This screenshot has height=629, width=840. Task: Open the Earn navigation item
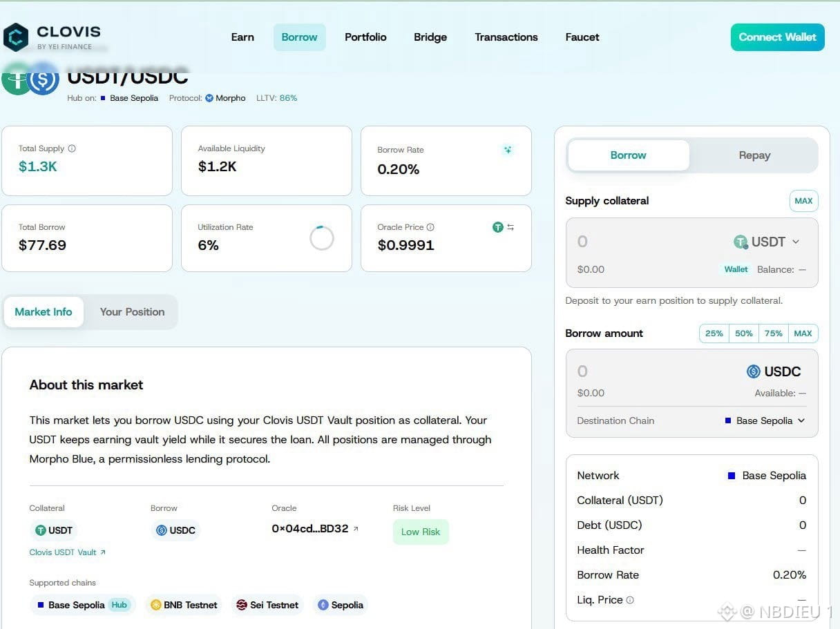point(242,37)
